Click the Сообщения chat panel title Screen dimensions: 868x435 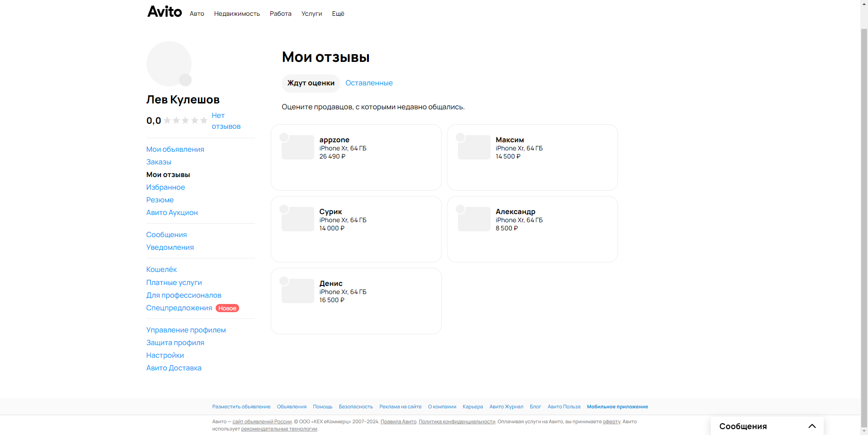point(743,426)
